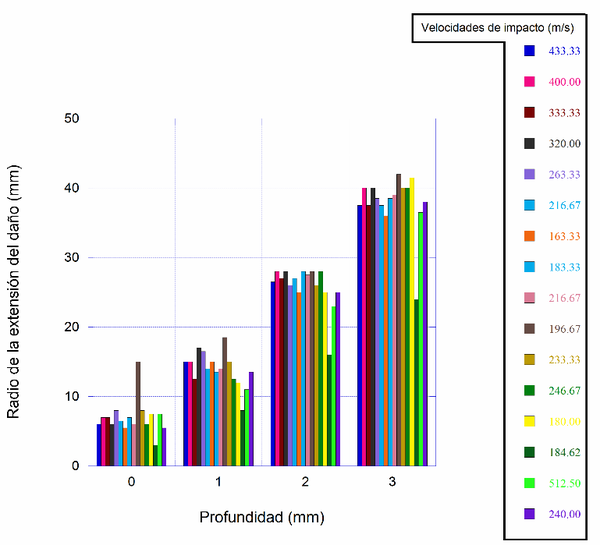
Task: Select the olive 233.33 legend swatch
Action: (529, 360)
